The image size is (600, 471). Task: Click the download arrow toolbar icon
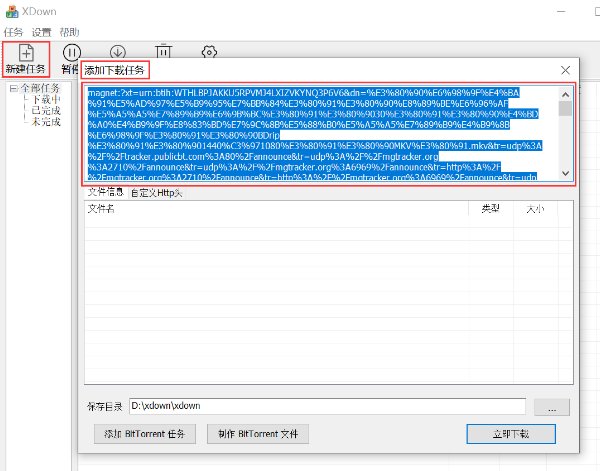pyautogui.click(x=118, y=53)
